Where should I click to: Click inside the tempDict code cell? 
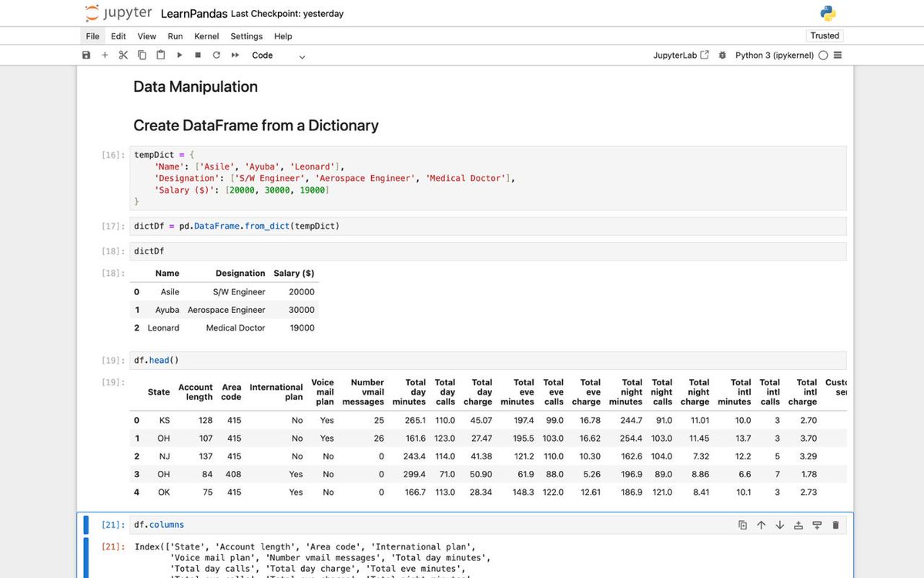pyautogui.click(x=488, y=178)
